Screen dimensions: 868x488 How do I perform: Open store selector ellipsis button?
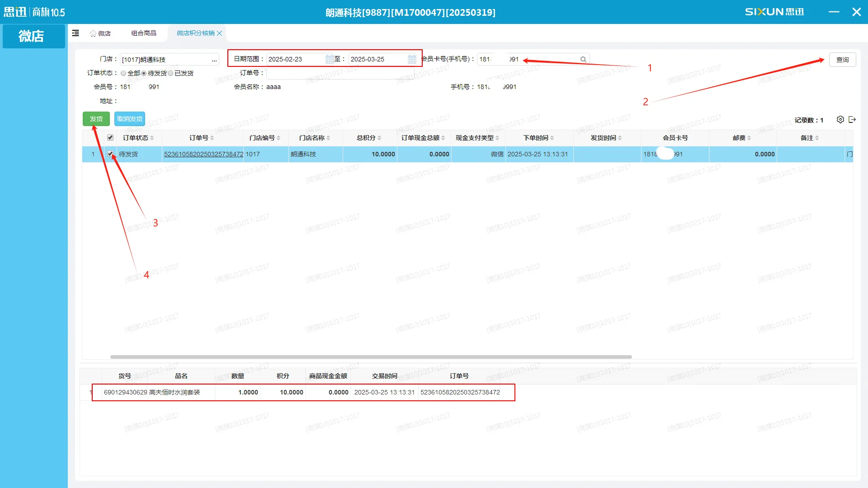coord(214,60)
